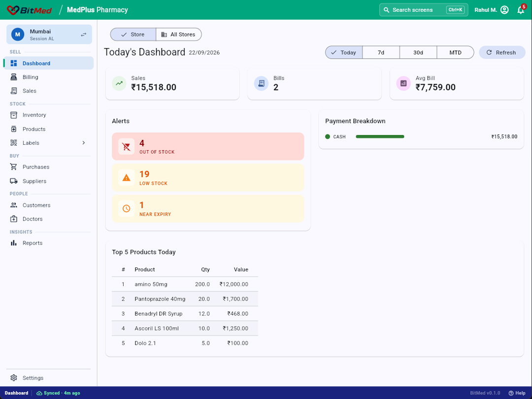Click the out-of-stock cart icon

coord(126,147)
